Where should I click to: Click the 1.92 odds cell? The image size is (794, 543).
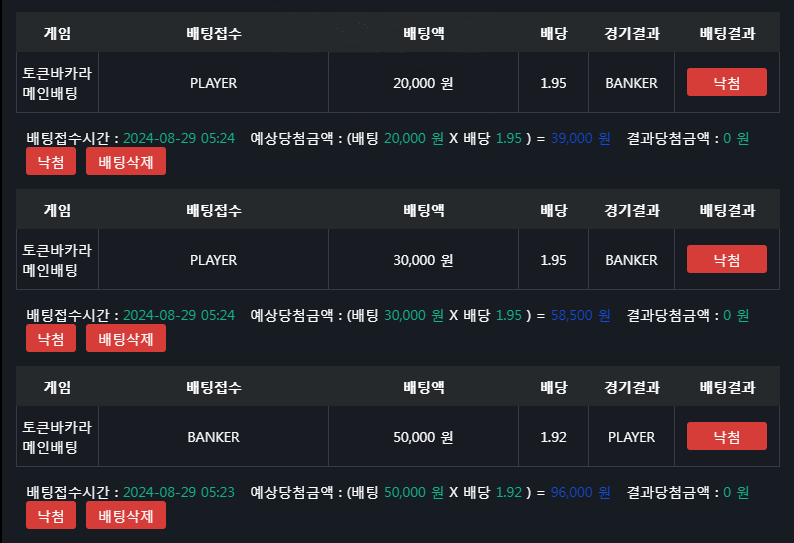pos(553,437)
